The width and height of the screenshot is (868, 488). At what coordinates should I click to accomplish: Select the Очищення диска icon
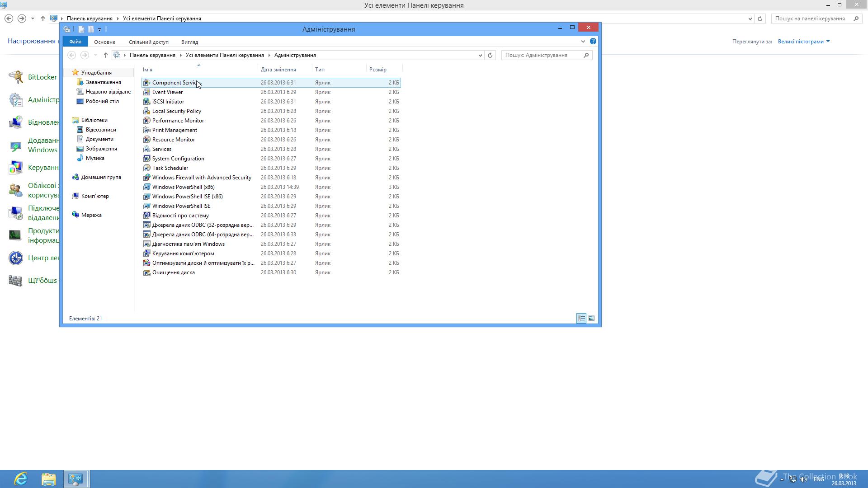(x=146, y=272)
